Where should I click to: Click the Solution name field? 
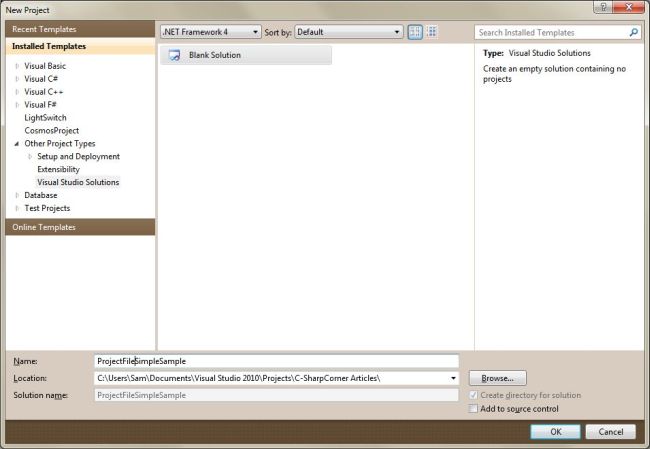point(276,395)
